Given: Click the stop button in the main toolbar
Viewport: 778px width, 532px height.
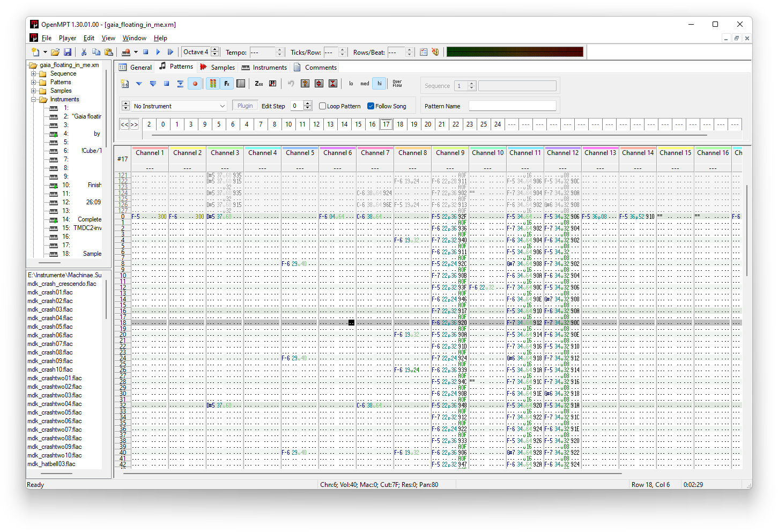Looking at the screenshot, I should click(x=145, y=52).
